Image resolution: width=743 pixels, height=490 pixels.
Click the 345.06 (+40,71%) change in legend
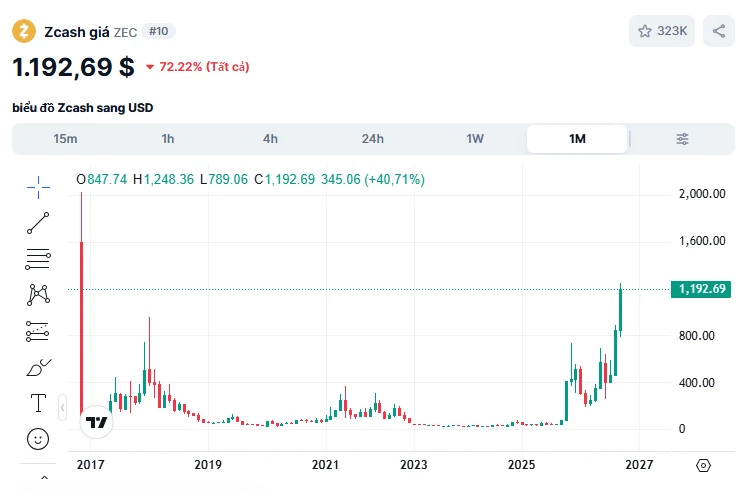point(373,180)
